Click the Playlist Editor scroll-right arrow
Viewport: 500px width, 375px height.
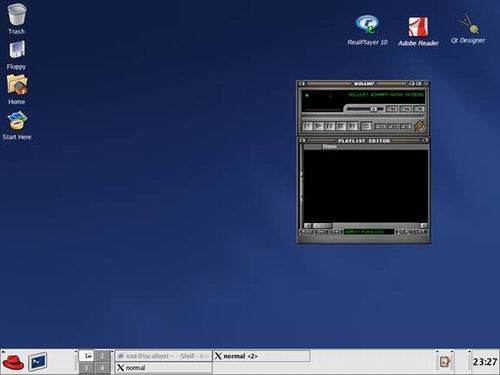pyautogui.click(x=424, y=226)
